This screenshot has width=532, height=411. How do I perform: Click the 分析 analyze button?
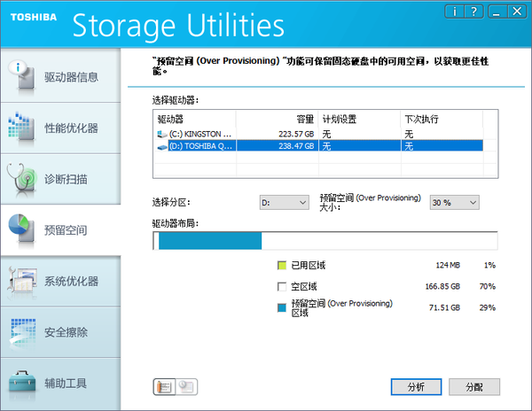(416, 386)
